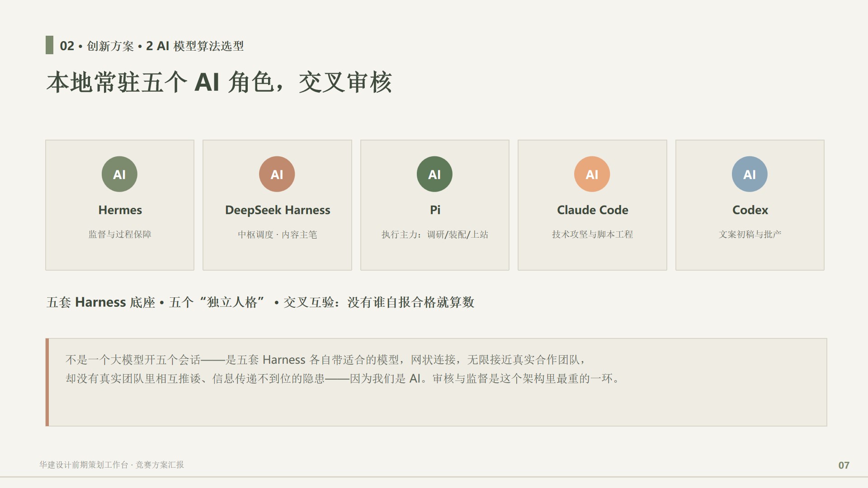Click the subtitle line starting 五套 Harness 底座
The image size is (868, 488).
click(260, 302)
